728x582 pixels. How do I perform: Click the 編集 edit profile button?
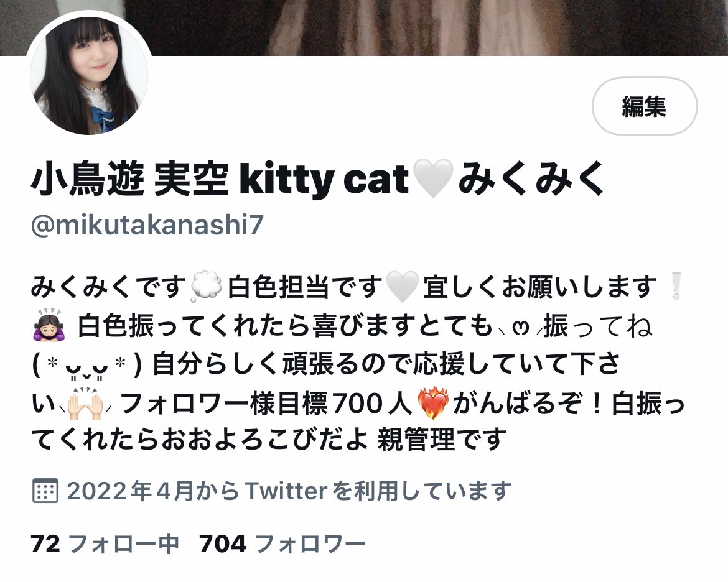pos(645,106)
